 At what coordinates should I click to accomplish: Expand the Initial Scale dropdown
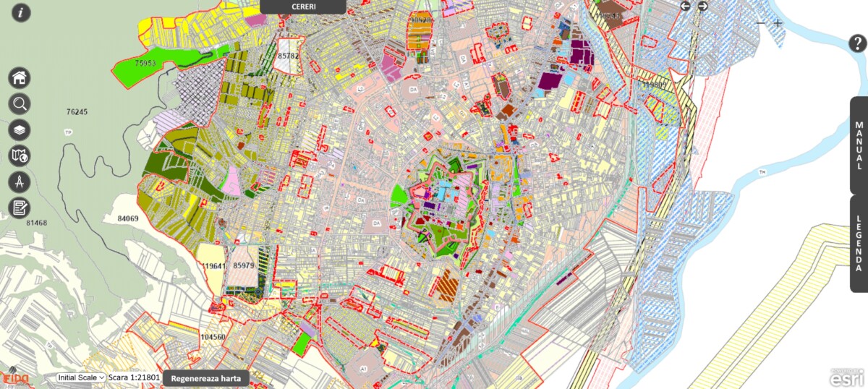click(x=81, y=377)
